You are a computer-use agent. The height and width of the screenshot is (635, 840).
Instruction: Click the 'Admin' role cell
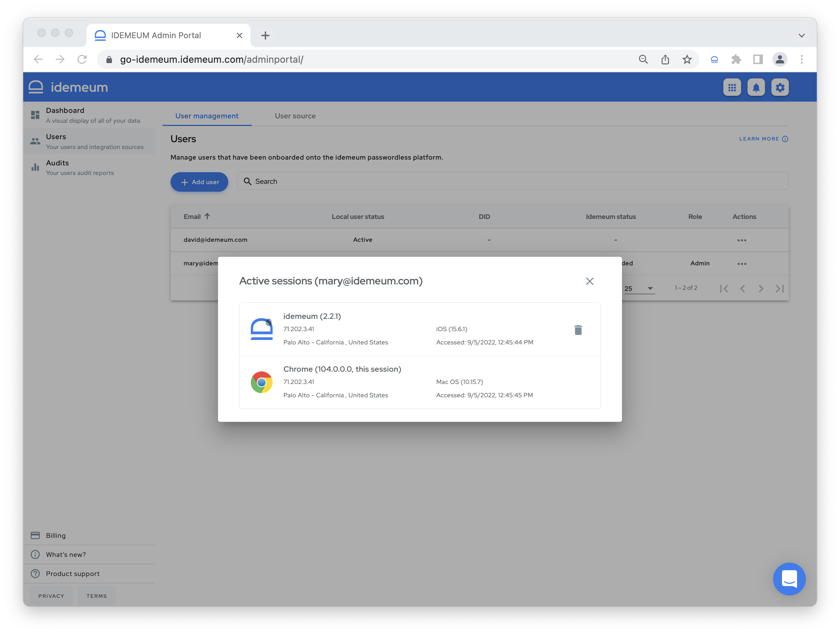[x=699, y=263]
